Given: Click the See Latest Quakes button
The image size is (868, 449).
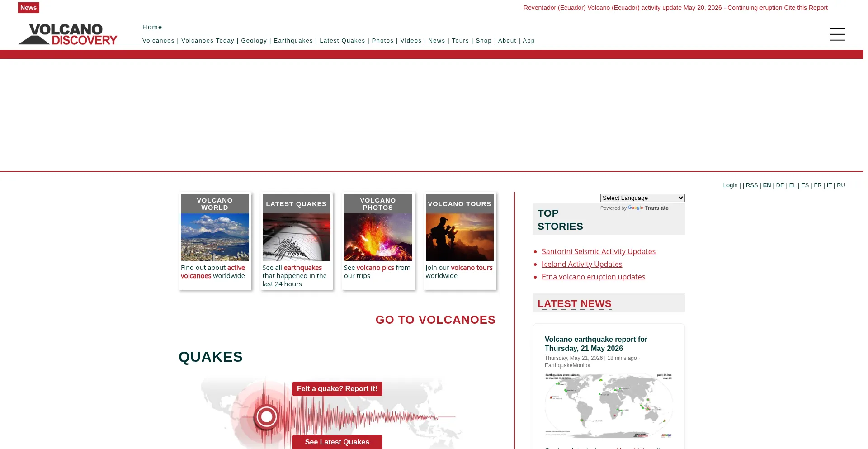Looking at the screenshot, I should 337,442.
